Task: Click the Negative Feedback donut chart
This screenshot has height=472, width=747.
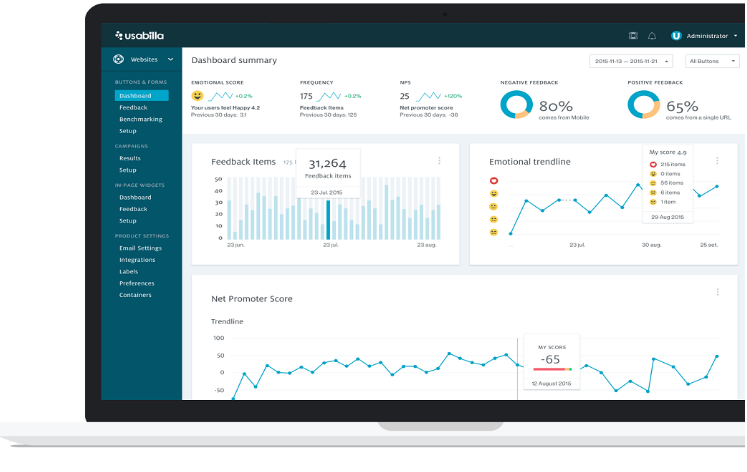Action: (x=516, y=105)
